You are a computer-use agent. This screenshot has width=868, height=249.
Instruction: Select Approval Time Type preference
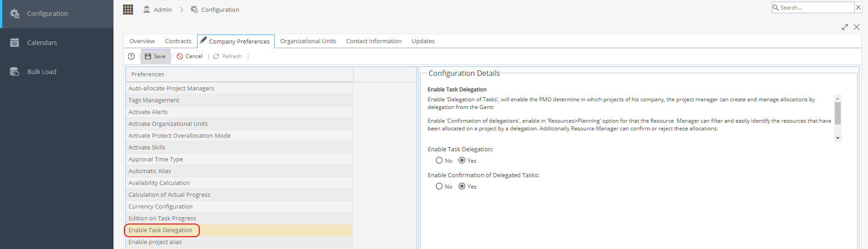pyautogui.click(x=239, y=159)
